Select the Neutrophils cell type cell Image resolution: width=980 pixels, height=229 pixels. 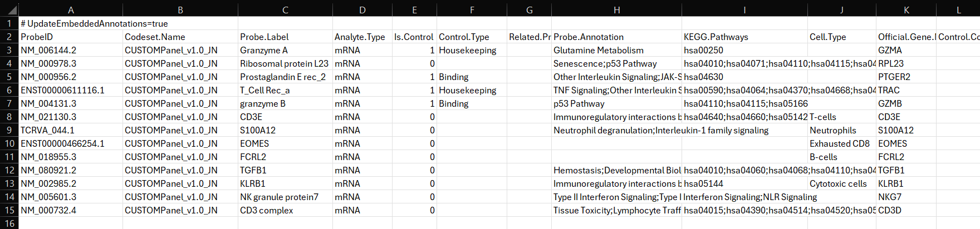pos(842,130)
